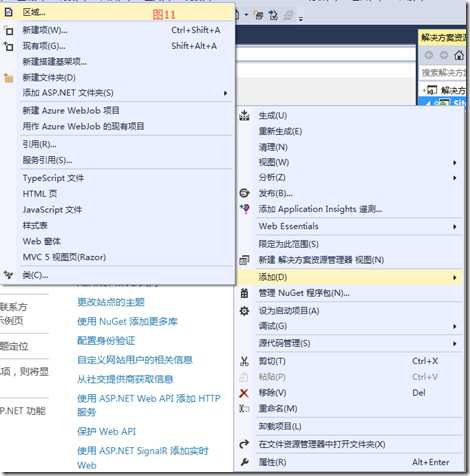Click the 生成(U) build icon
The image size is (470, 476).
click(244, 115)
